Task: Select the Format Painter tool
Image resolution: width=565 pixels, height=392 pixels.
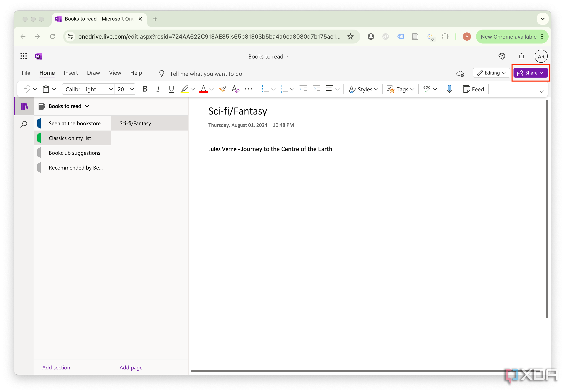Action: (222, 89)
